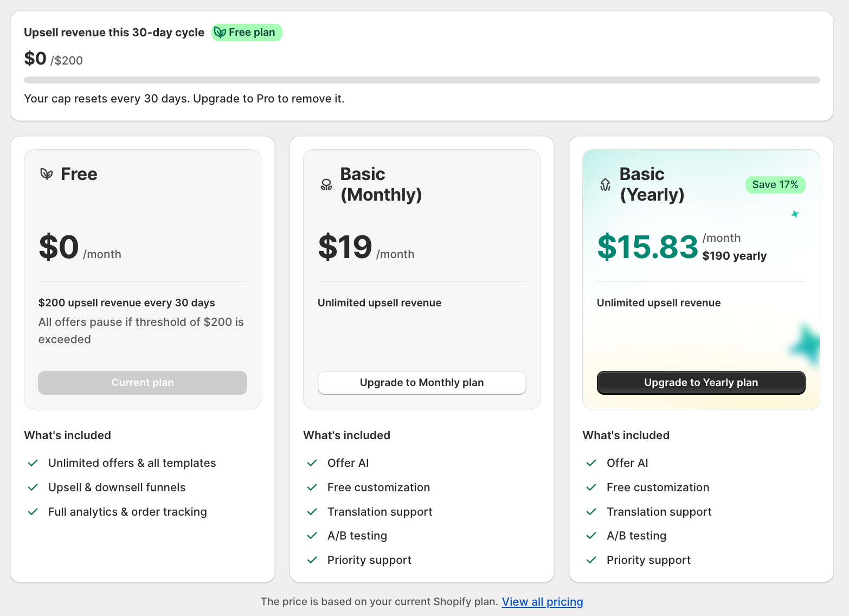849x616 pixels.
Task: Click the leaf icon beside Free title
Action: (x=47, y=174)
